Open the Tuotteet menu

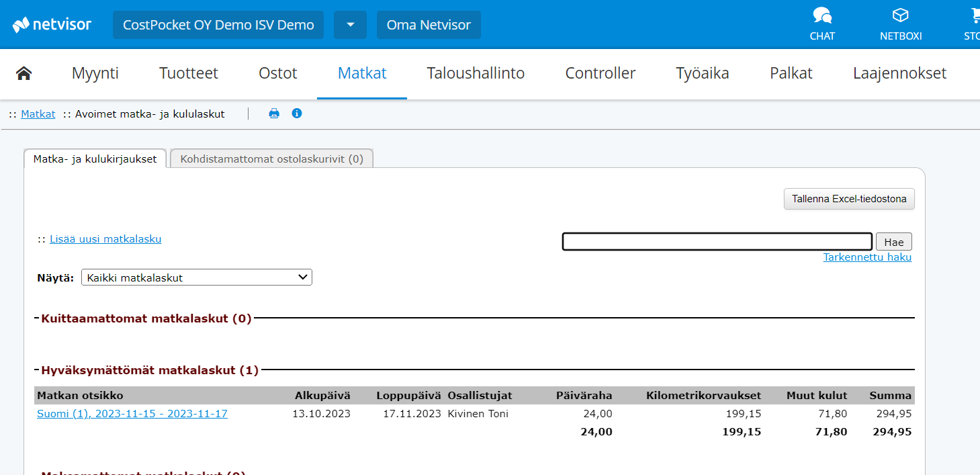click(x=189, y=73)
